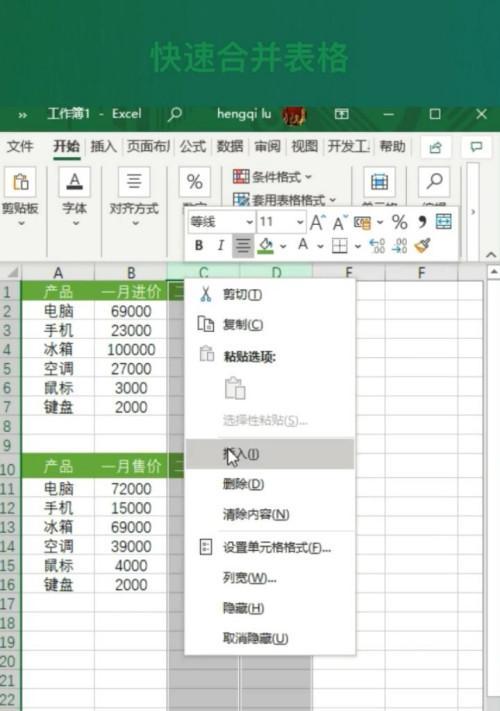Select 清除内容(N) in context menu
This screenshot has height=711, width=500.
(x=270, y=514)
